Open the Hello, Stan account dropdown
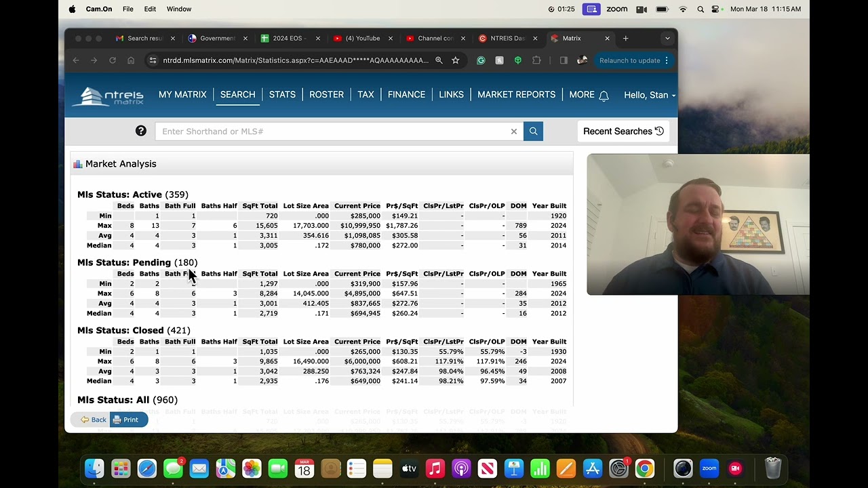This screenshot has width=868, height=488. (x=649, y=95)
